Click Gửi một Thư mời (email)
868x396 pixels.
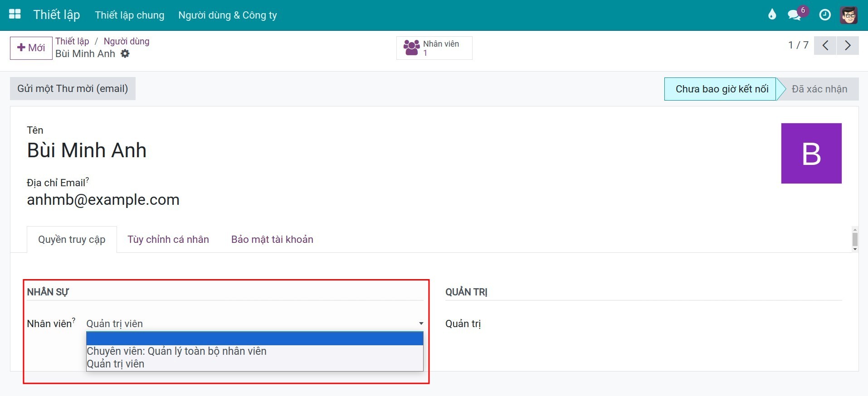click(73, 88)
